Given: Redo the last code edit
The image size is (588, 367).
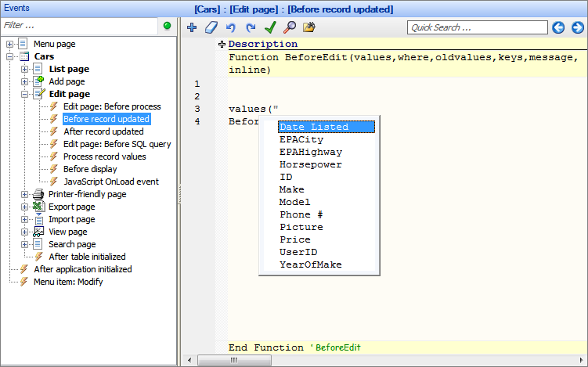Looking at the screenshot, I should pos(251,27).
